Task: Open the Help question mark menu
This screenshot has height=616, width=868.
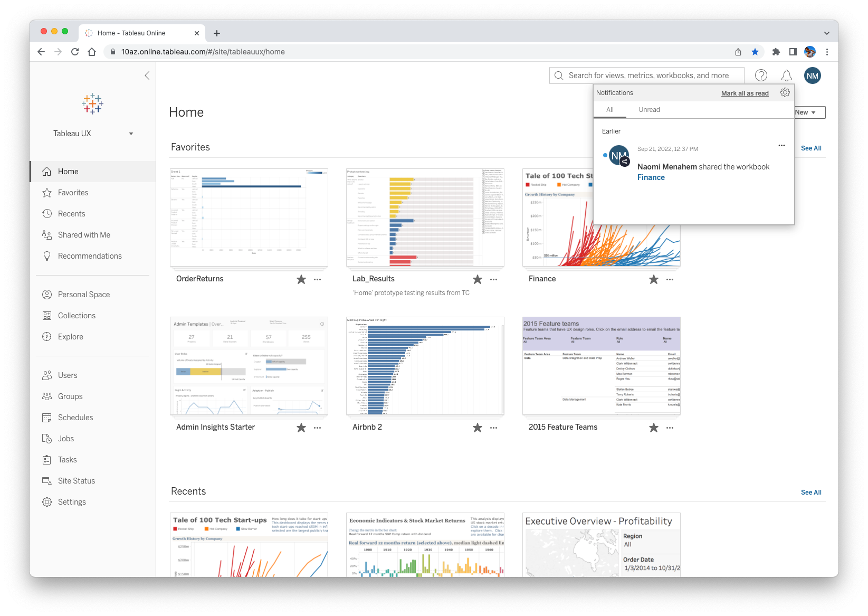Action: (x=761, y=75)
